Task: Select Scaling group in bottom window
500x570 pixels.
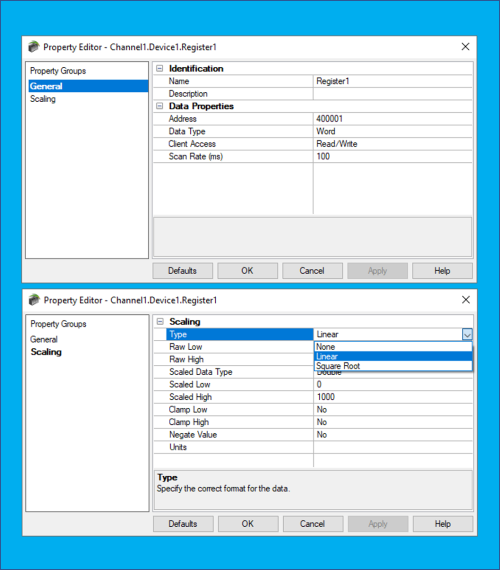Action: pyautogui.click(x=46, y=352)
